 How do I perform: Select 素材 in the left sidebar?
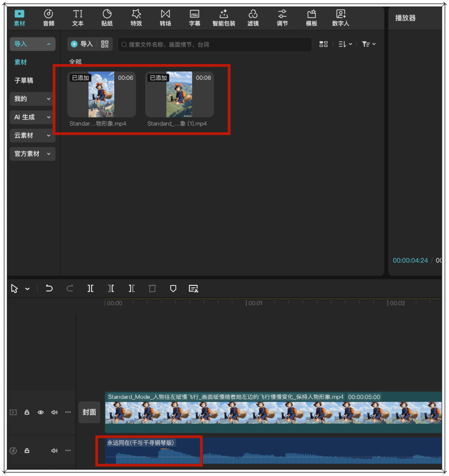pos(21,62)
